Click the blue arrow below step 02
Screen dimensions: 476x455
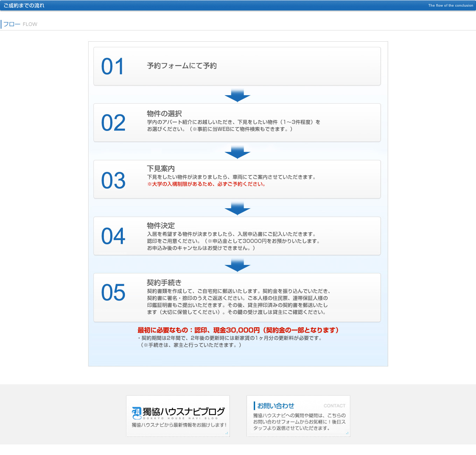(238, 152)
